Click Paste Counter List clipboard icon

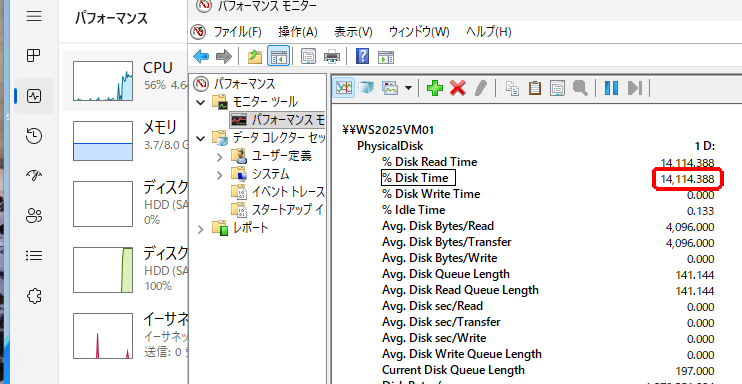535,88
